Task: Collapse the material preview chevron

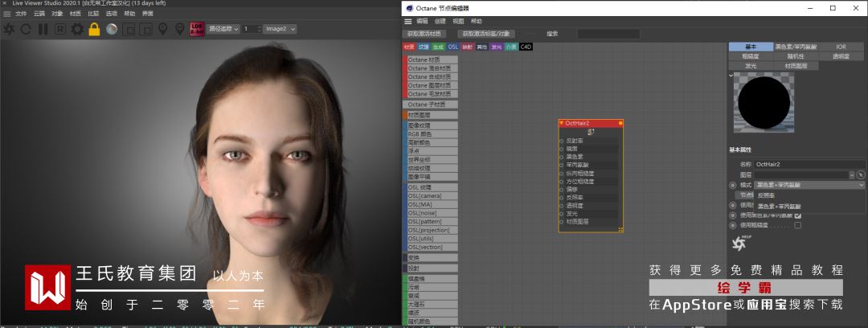Action: click(x=731, y=75)
